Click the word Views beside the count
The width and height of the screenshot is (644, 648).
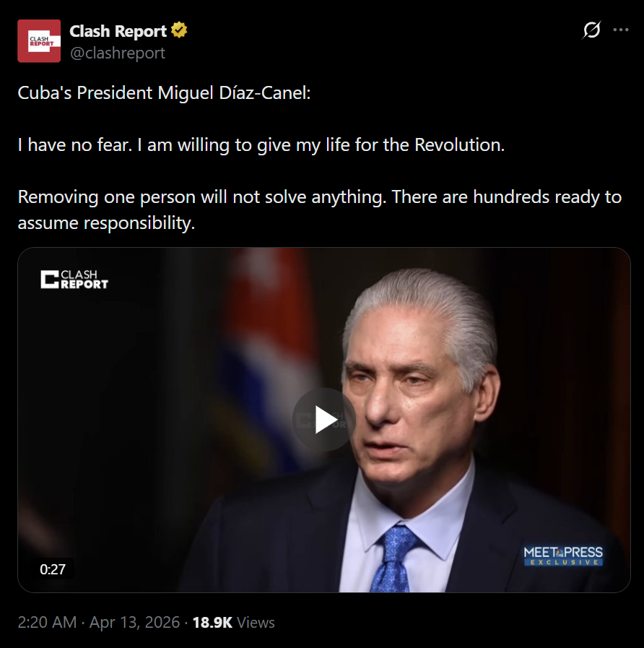[256, 623]
